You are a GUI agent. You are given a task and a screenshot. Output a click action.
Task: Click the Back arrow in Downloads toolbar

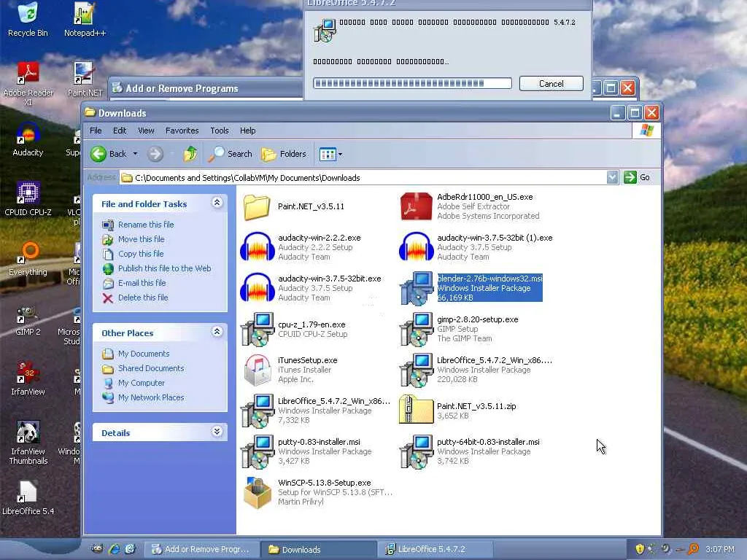(109, 154)
